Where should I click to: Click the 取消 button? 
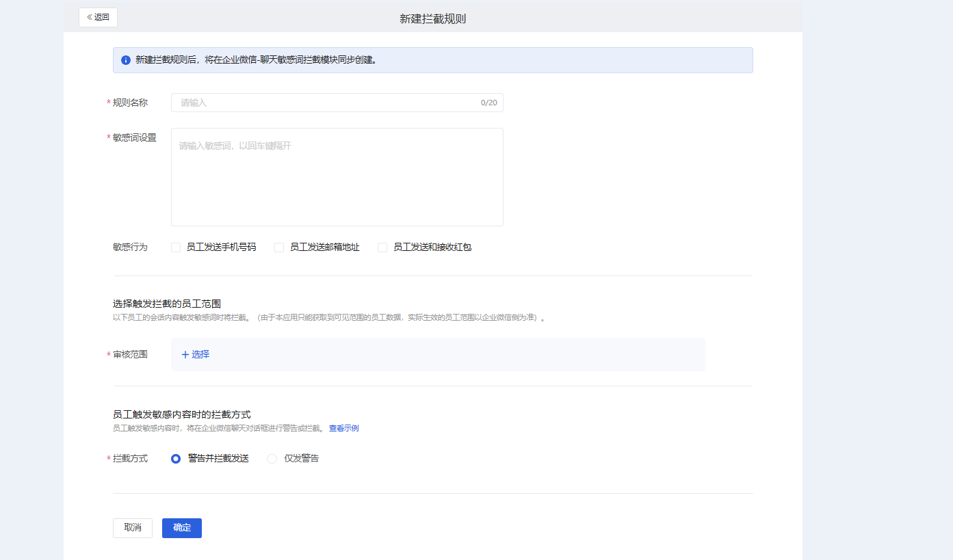point(133,528)
